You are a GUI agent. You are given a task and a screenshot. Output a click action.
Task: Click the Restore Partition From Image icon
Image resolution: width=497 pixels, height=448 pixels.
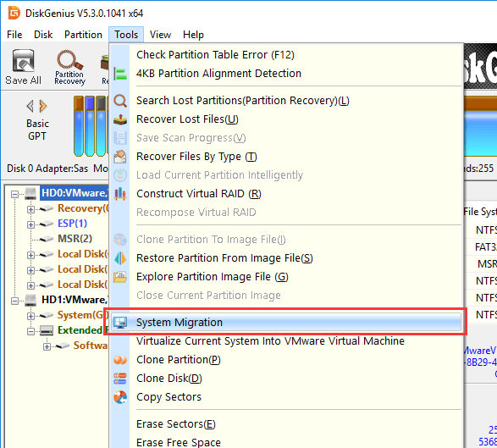coord(120,258)
